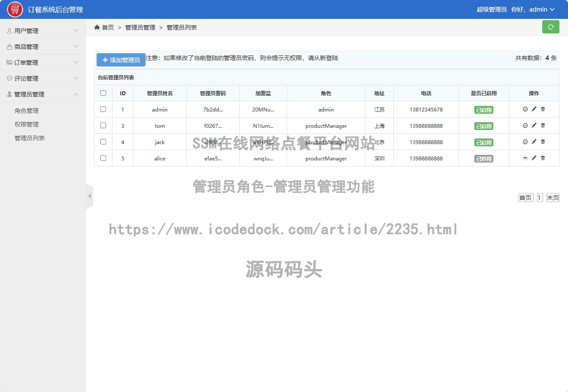Expand the 商品管理 chevron
This screenshot has height=392, width=568.
(x=76, y=47)
